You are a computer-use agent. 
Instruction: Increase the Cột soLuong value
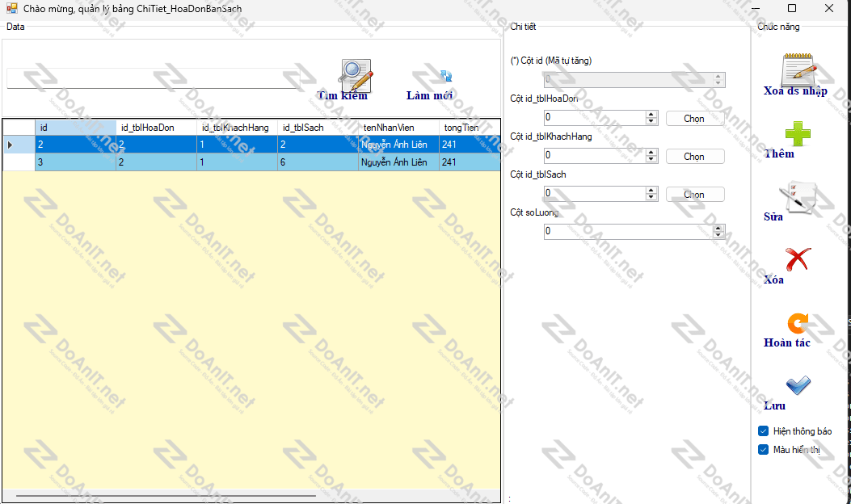[x=718, y=228]
